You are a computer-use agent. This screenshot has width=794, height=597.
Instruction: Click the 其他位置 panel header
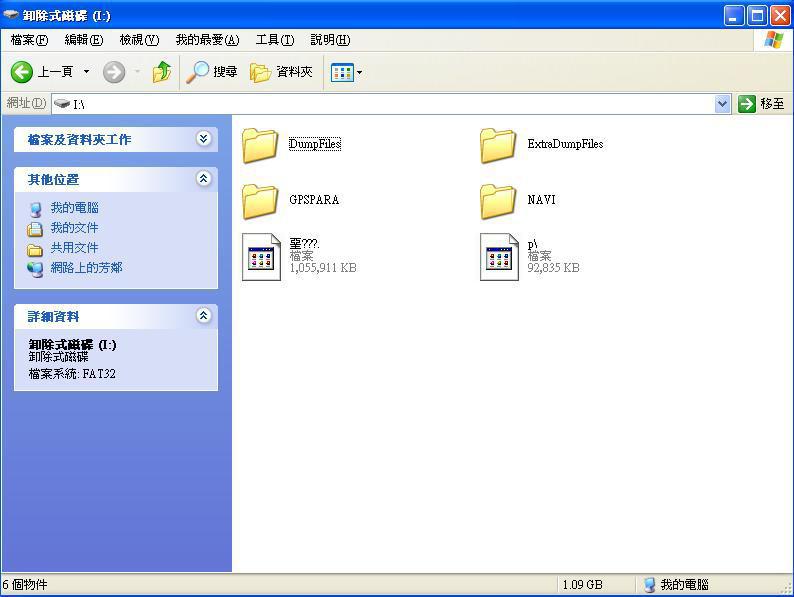coord(116,179)
